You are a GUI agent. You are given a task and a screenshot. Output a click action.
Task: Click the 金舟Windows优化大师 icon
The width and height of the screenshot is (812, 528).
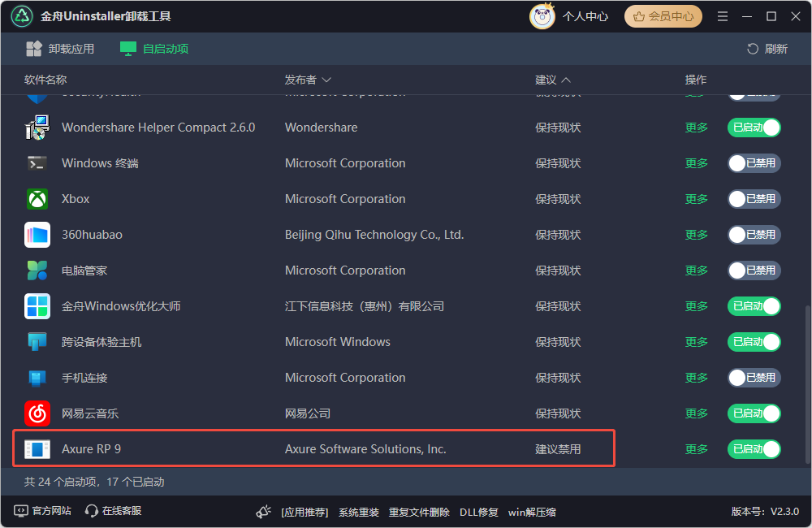(37, 306)
